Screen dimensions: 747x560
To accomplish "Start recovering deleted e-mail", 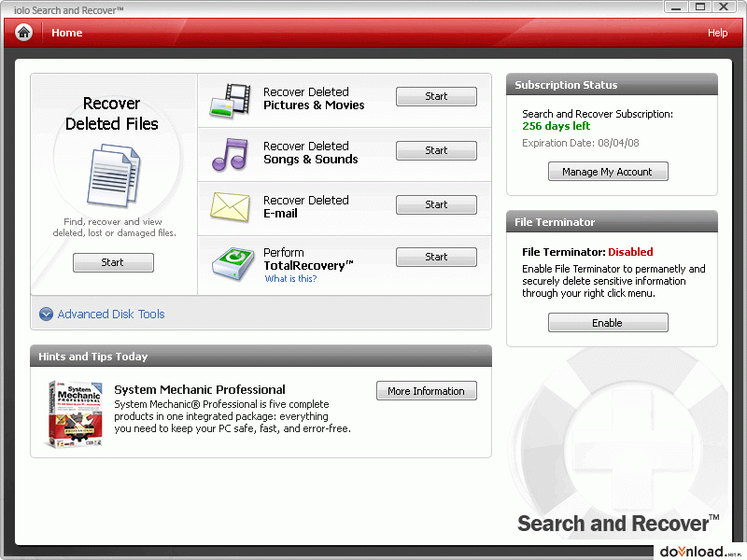I will point(436,204).
